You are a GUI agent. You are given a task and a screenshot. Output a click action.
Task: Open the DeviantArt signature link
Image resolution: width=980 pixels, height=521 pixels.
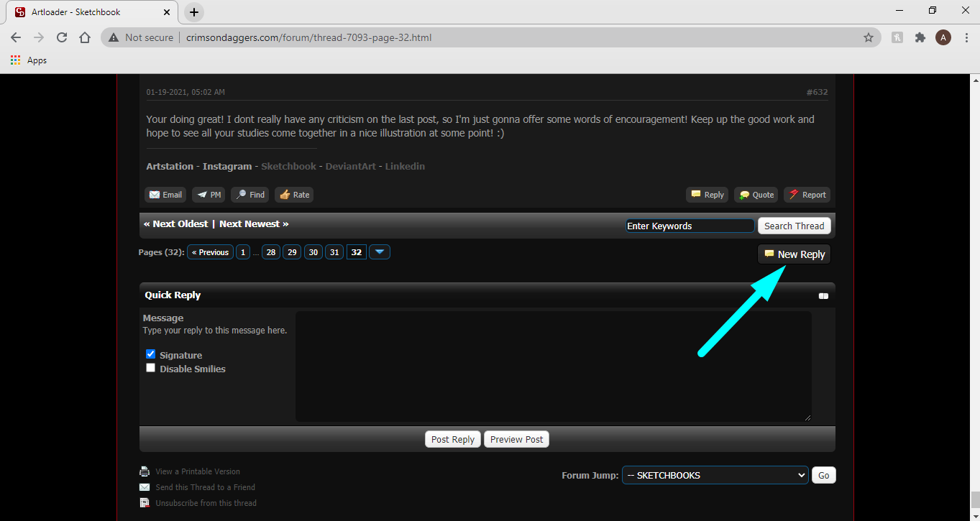(351, 166)
